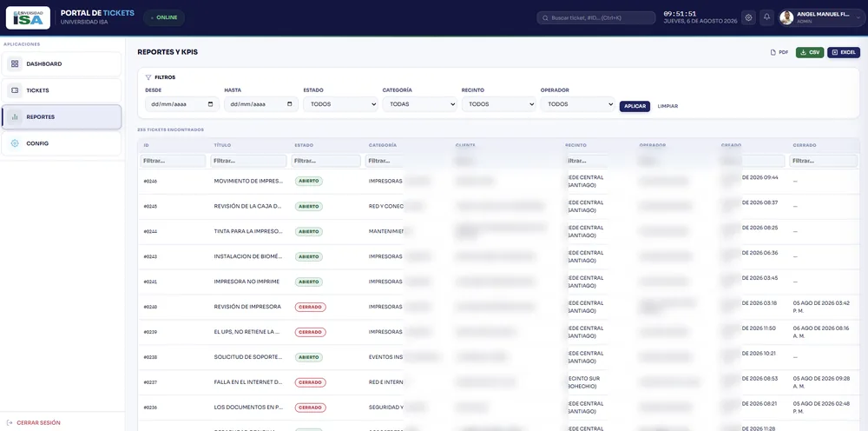The width and height of the screenshot is (868, 431).
Task: Go to Dashboard menu item
Action: click(62, 63)
